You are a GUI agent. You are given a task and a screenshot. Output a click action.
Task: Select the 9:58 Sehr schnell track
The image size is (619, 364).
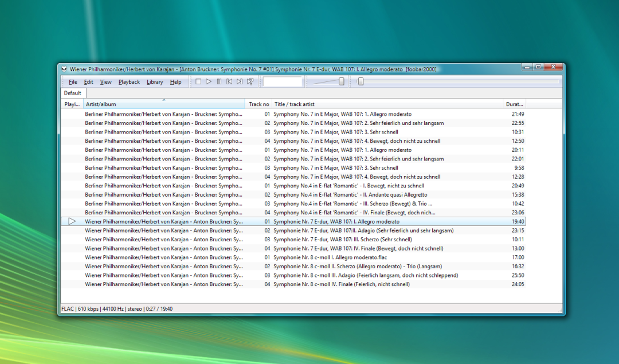click(x=293, y=168)
